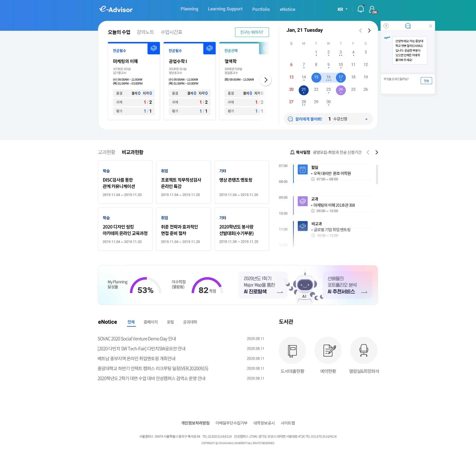Viewport: 476px width, 460px height.
Task: Open the 예약현황 reservation icon
Action: coord(328,350)
